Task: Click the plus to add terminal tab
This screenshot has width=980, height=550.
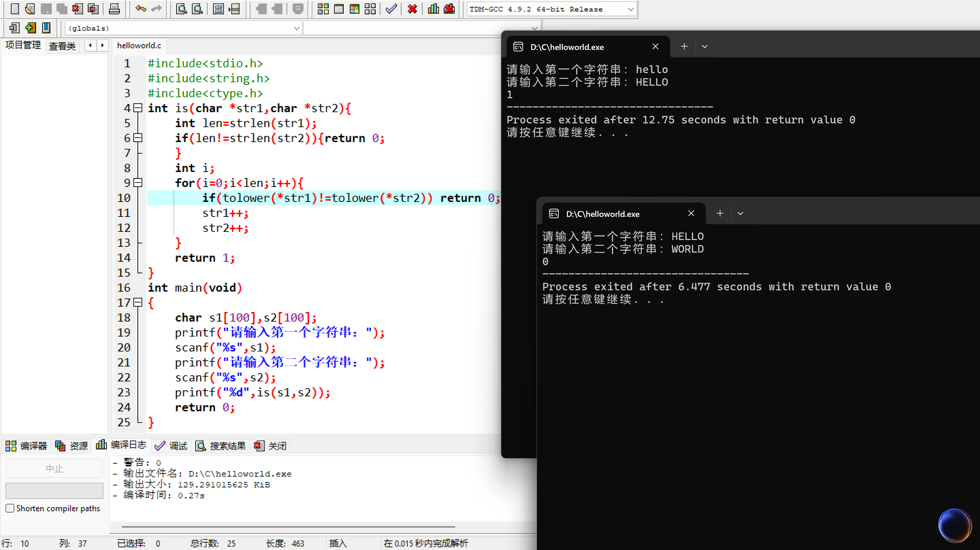Action: pos(720,213)
